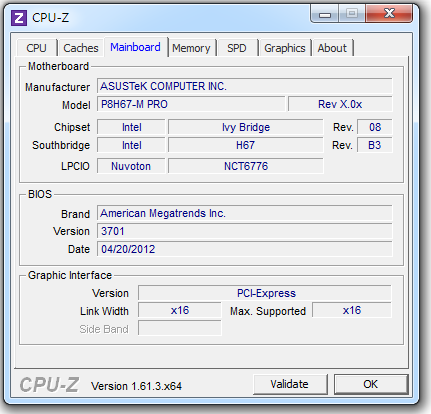Click the CPU-Z purple Z title bar icon
The image size is (431, 414).
click(x=19, y=18)
